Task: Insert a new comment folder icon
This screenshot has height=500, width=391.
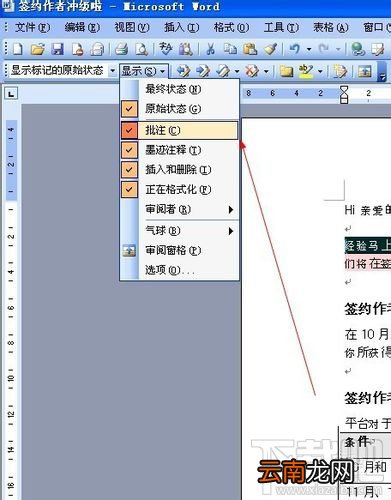Action: pyautogui.click(x=286, y=71)
